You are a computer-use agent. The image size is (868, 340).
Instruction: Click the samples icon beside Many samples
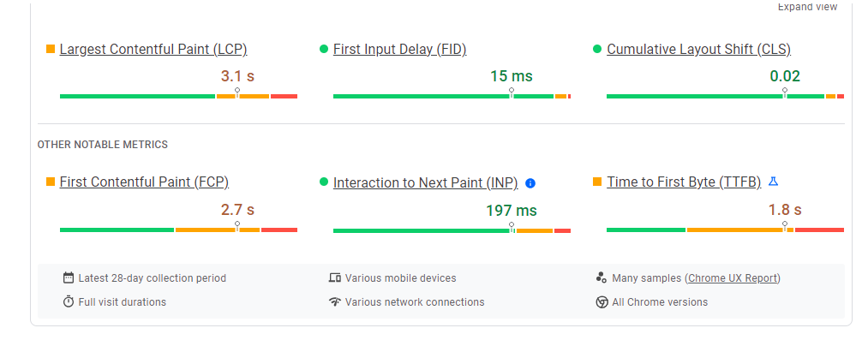point(602,277)
